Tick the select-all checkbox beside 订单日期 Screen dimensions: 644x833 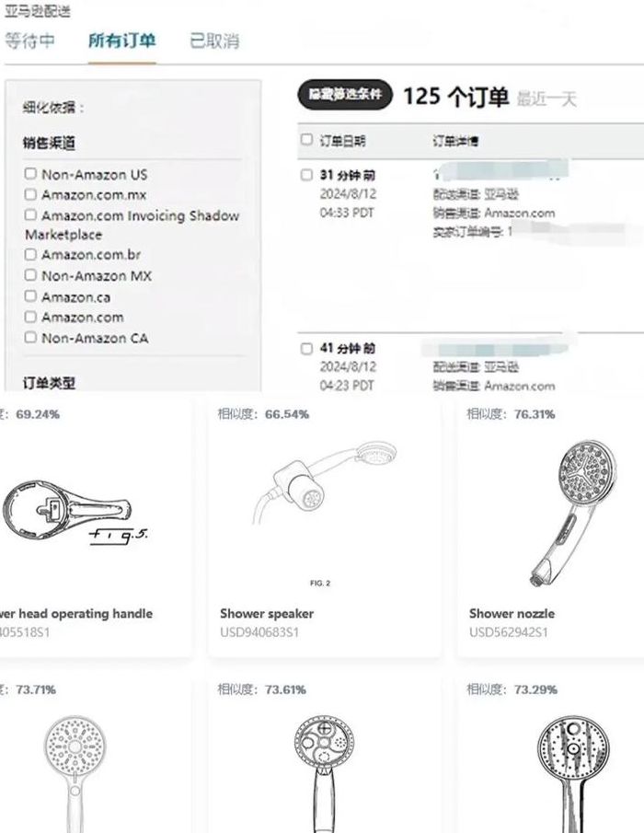pos(306,140)
